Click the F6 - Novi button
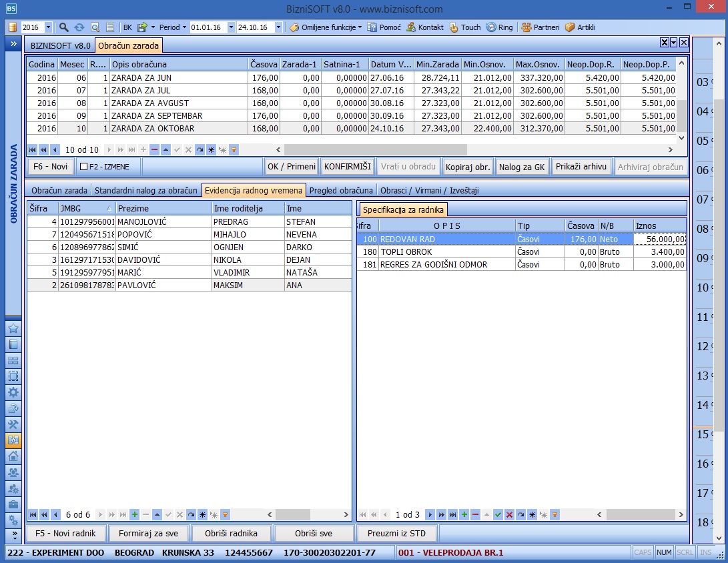This screenshot has width=728, height=563. (51, 167)
